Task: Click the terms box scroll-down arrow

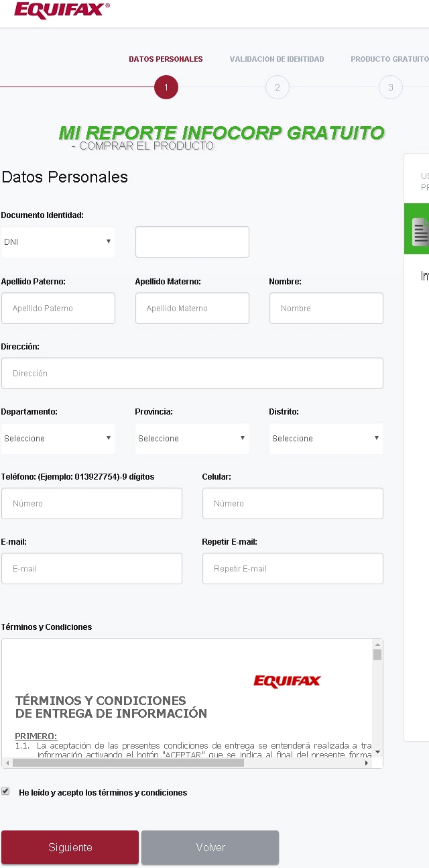Action: [x=377, y=752]
